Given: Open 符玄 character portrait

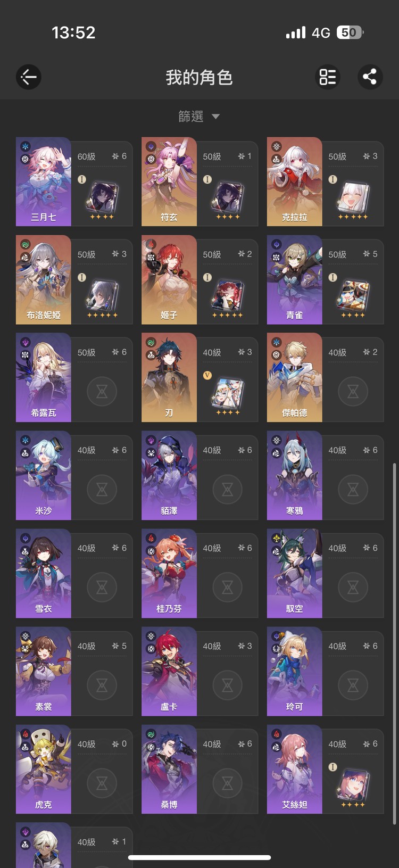Looking at the screenshot, I should pos(169,181).
